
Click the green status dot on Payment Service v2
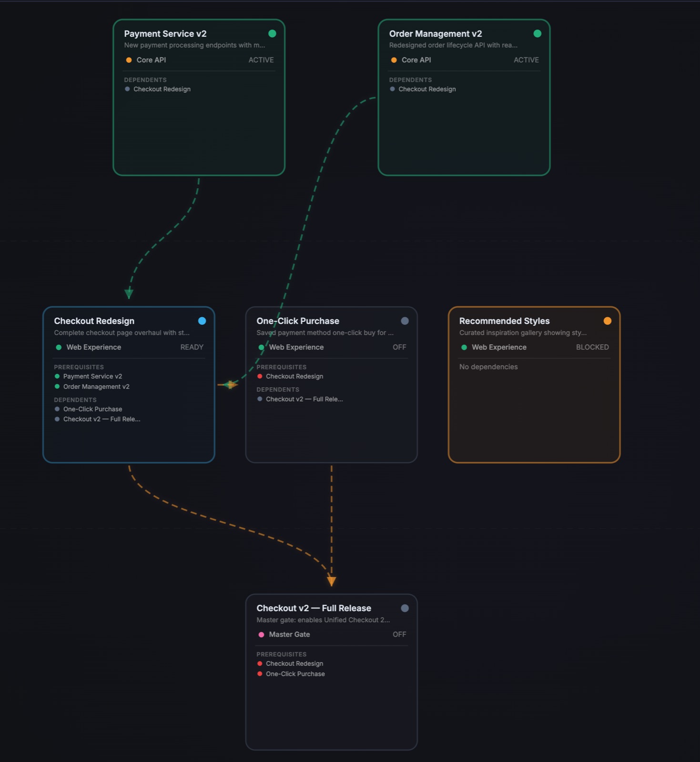tap(272, 33)
